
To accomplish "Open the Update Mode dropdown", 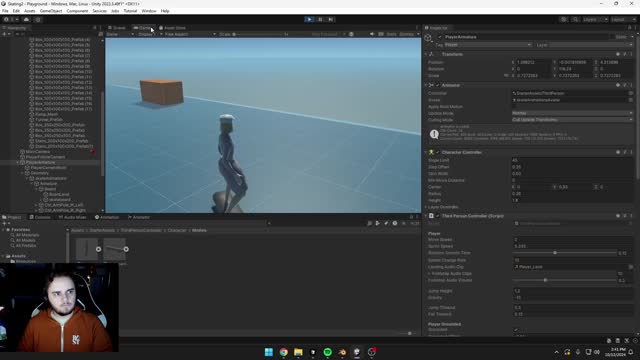I will click(x=572, y=113).
